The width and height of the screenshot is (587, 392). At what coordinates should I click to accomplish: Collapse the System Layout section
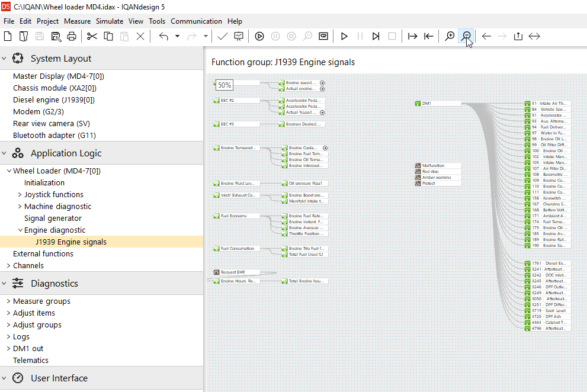pyautogui.click(x=4, y=59)
